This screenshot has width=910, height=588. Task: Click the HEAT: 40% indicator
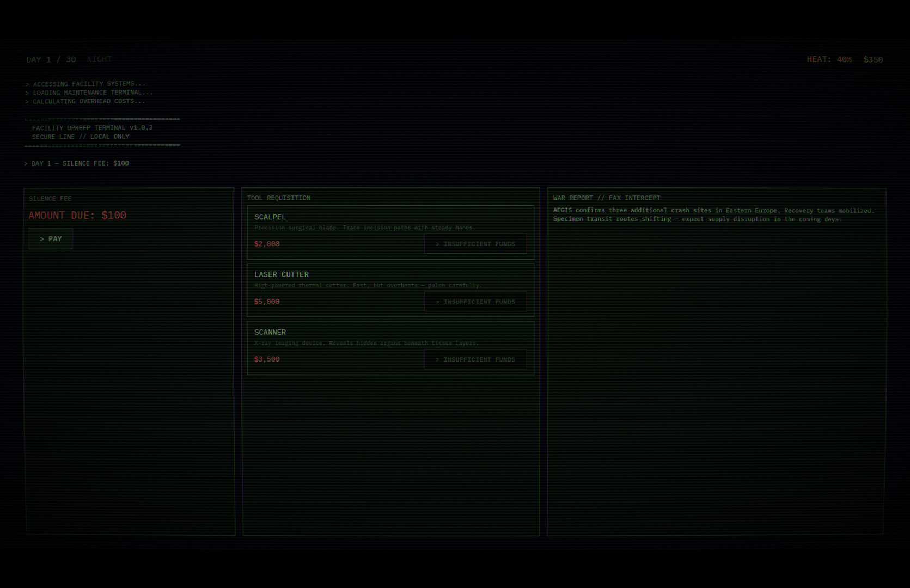click(x=829, y=59)
